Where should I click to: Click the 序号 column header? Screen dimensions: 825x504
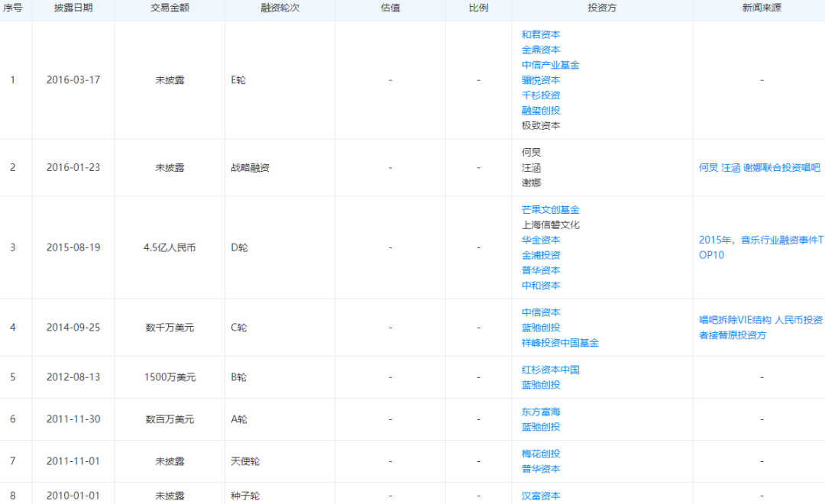[x=13, y=8]
